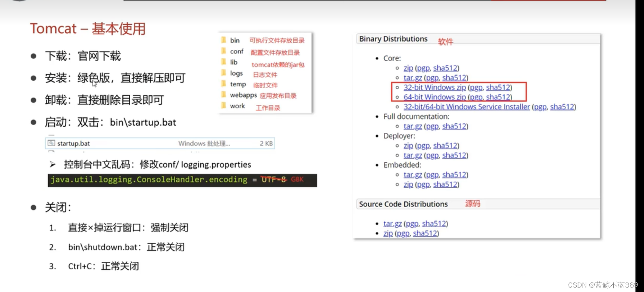Click the Binary Distributions heading
Image resolution: width=644 pixels, height=292 pixels.
[393, 39]
